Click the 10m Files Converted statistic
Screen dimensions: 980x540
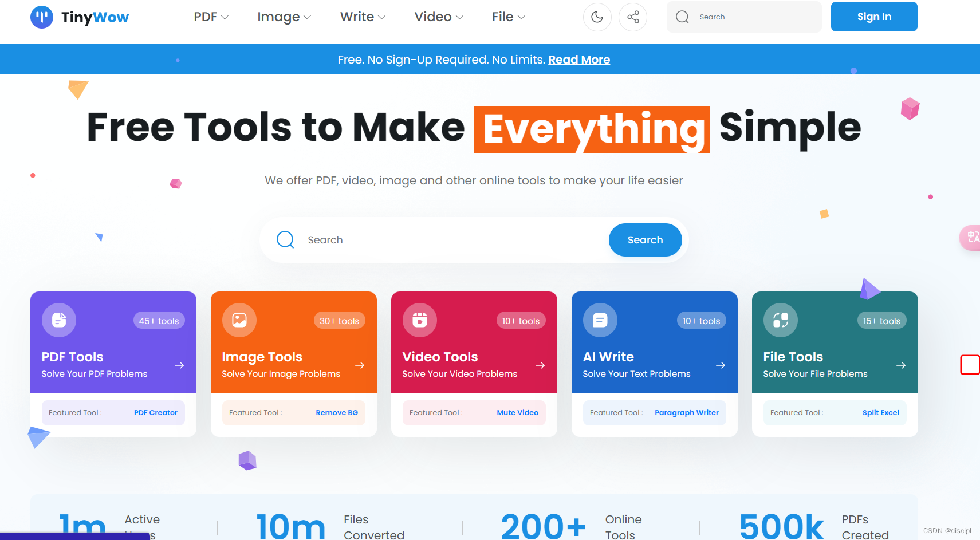click(330, 526)
